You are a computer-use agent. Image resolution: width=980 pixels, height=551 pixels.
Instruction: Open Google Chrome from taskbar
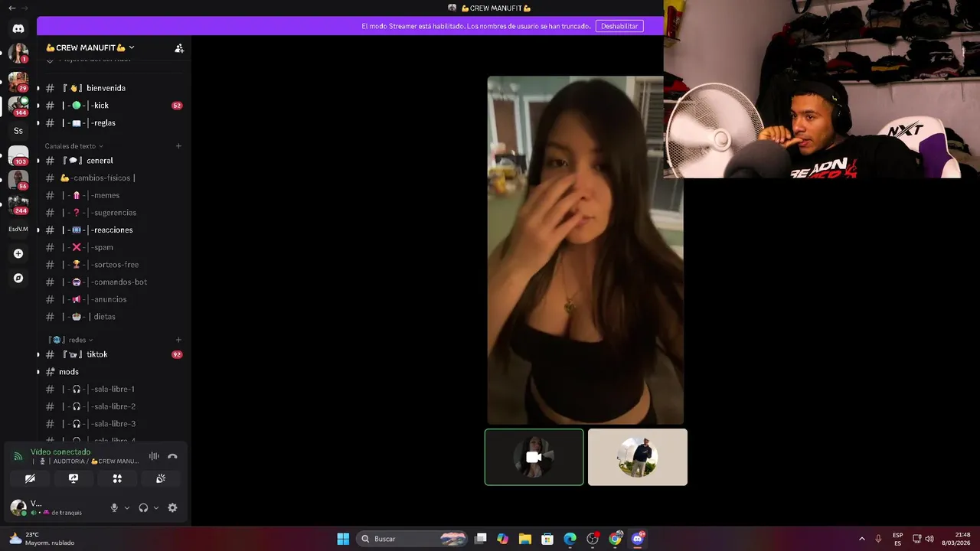pyautogui.click(x=616, y=539)
